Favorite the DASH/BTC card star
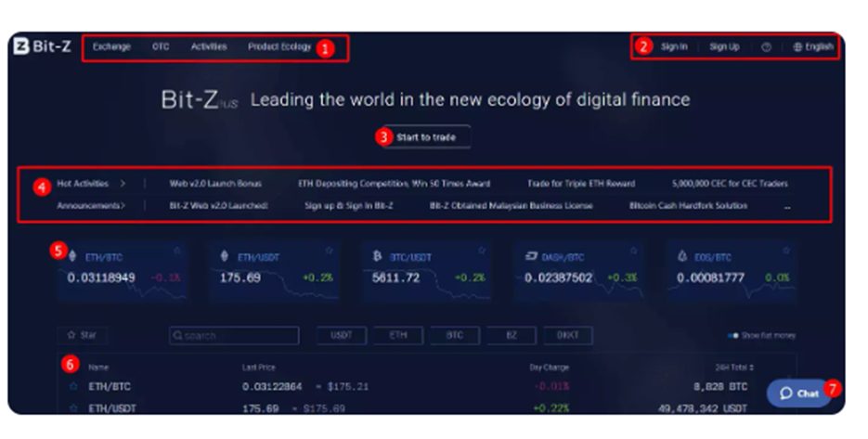 click(633, 251)
